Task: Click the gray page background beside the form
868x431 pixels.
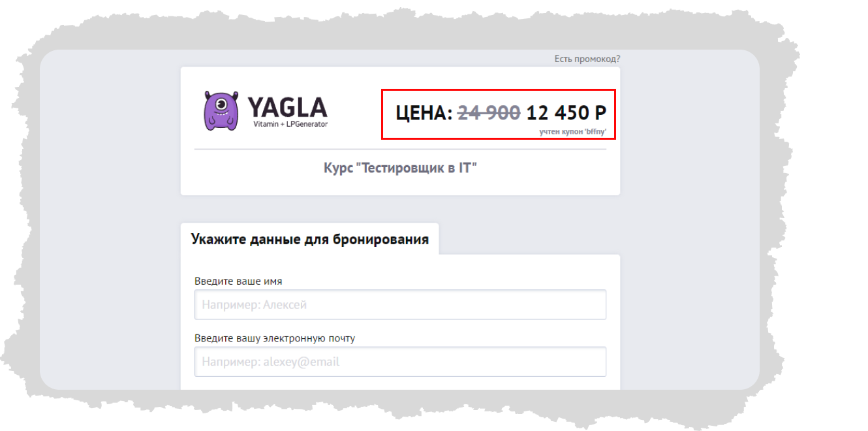Action: 111,261
